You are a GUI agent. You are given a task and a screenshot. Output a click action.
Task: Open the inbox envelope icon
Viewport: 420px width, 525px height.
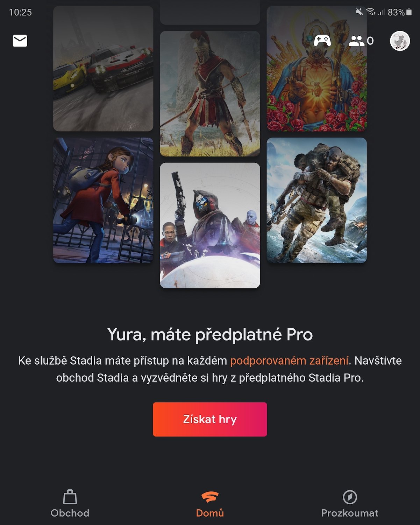[x=20, y=41]
